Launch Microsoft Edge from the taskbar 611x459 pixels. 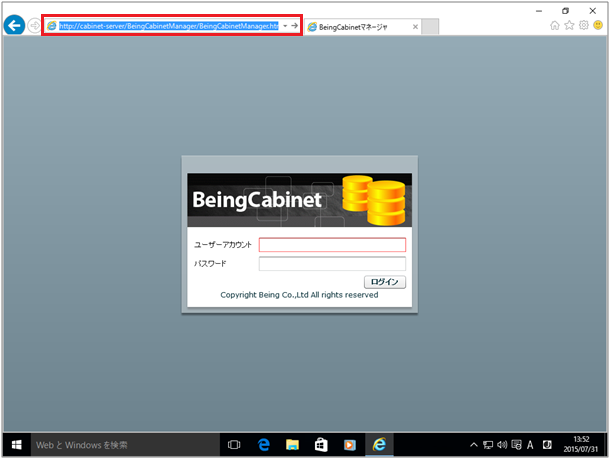tap(263, 445)
